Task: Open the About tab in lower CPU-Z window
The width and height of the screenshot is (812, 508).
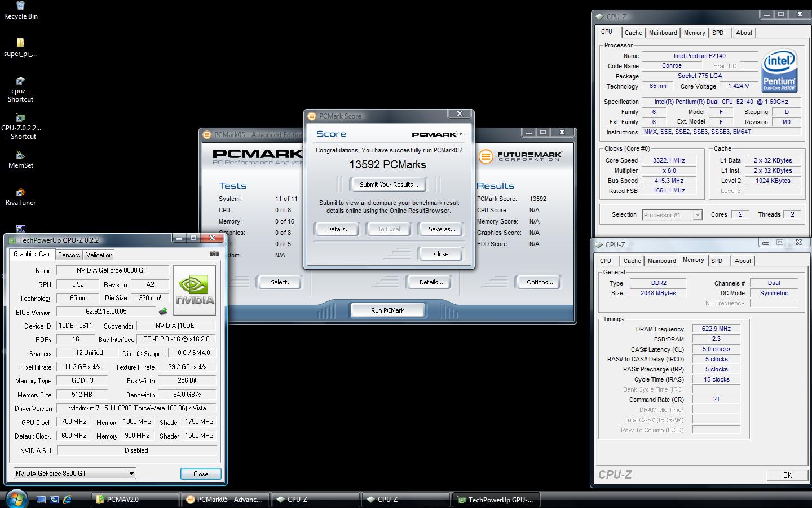Action: point(743,261)
